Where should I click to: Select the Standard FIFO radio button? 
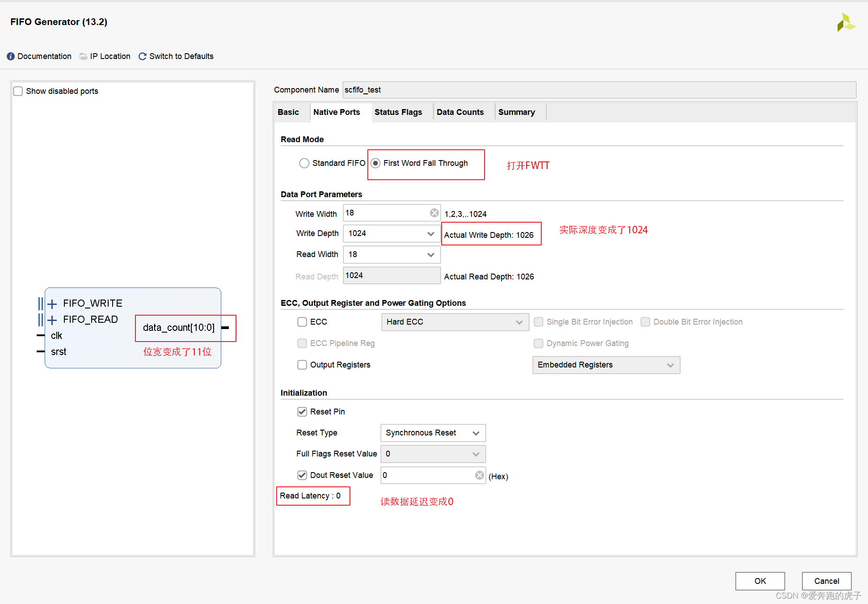(304, 163)
